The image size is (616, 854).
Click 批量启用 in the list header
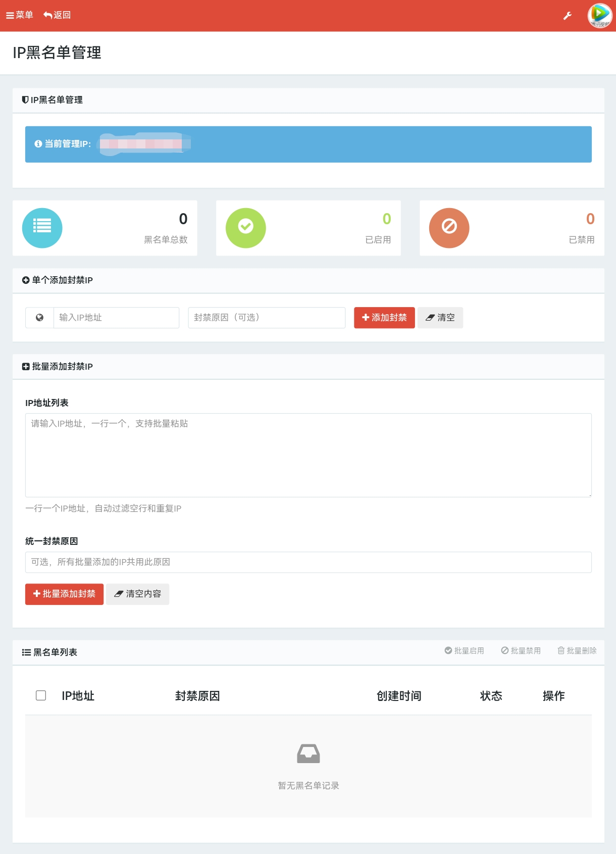pyautogui.click(x=464, y=650)
